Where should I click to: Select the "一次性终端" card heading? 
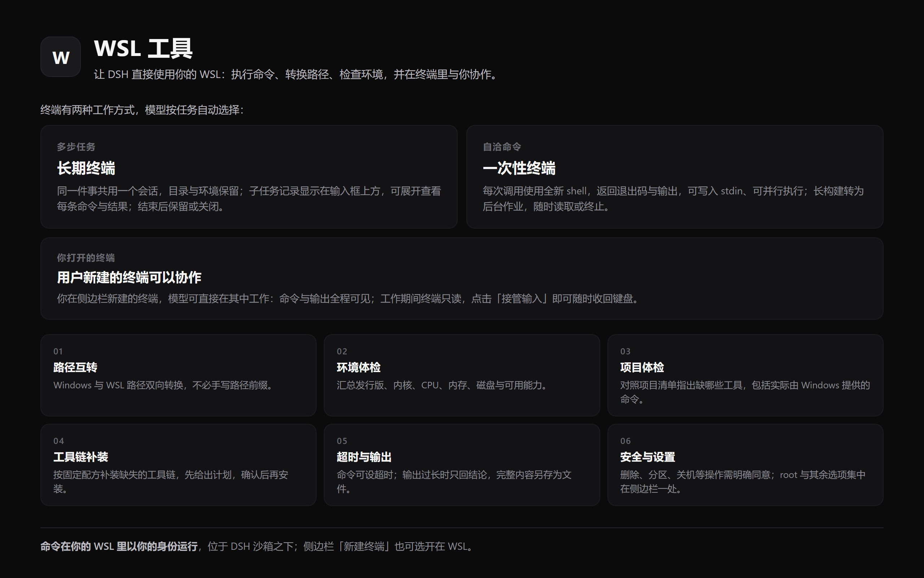pos(519,168)
